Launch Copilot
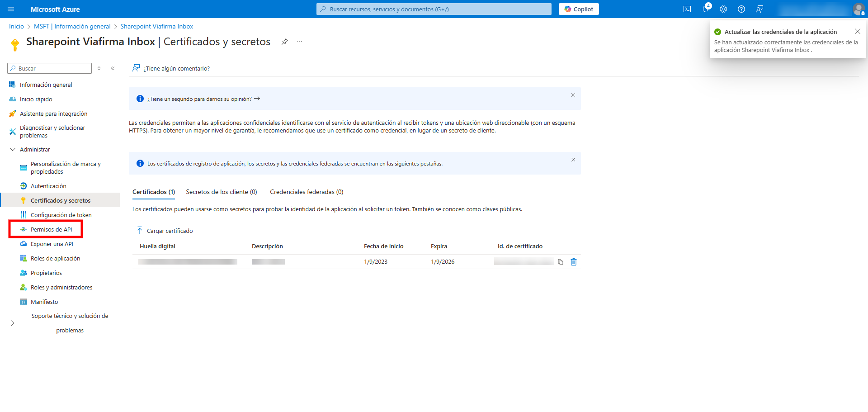Image resolution: width=868 pixels, height=412 pixels. (x=579, y=9)
